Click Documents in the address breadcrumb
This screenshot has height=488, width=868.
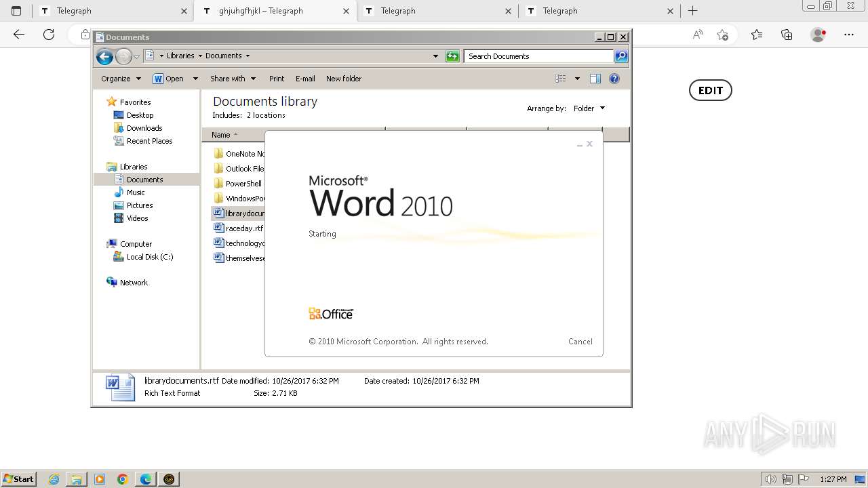point(224,56)
